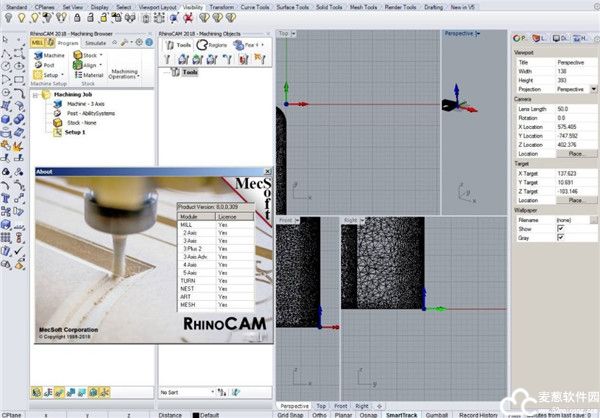Open preferences via the wrench icon

pos(124,43)
